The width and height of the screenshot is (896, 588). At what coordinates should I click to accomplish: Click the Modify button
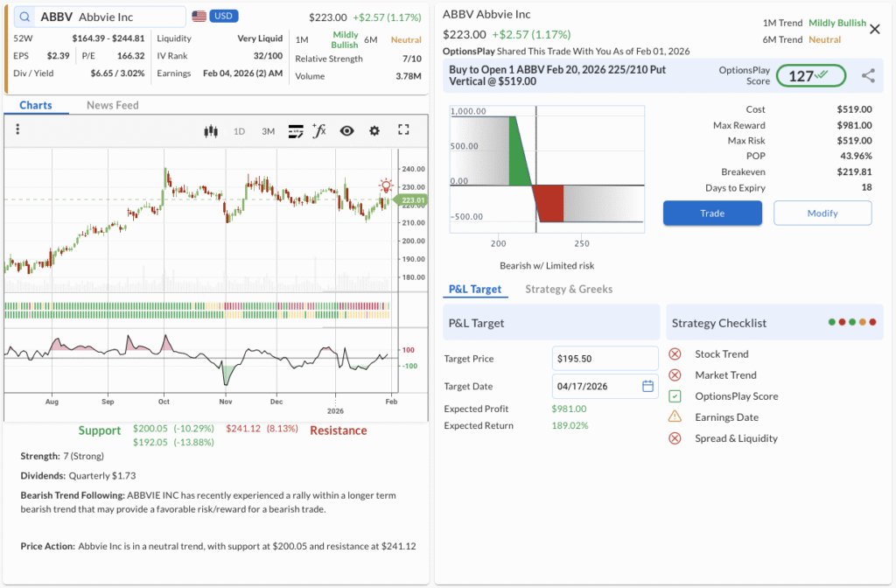point(822,213)
